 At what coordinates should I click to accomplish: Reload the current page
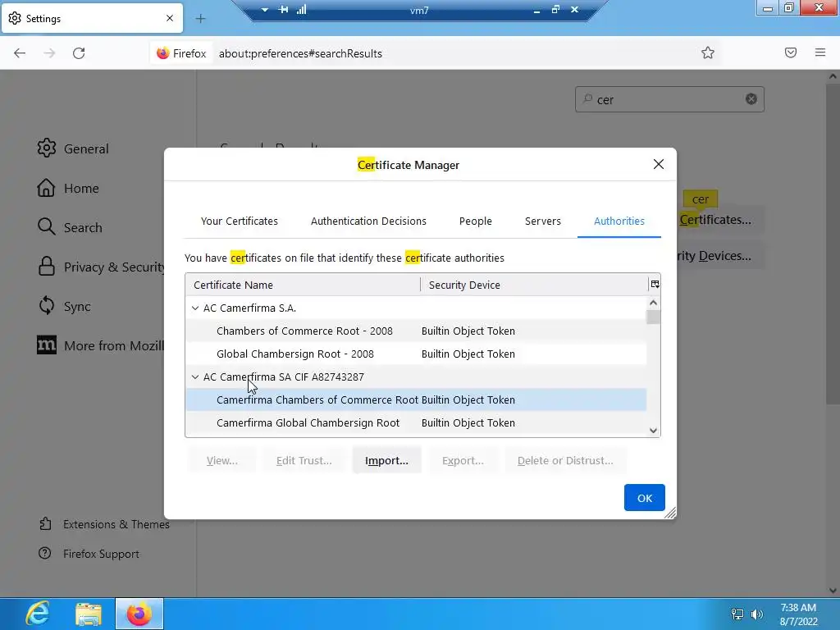click(79, 53)
